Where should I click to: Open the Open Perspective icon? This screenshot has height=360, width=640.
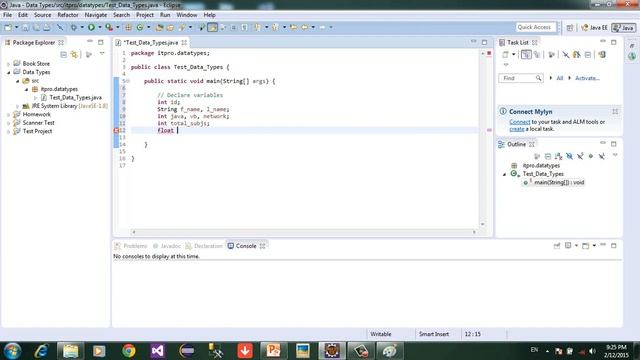pos(570,28)
